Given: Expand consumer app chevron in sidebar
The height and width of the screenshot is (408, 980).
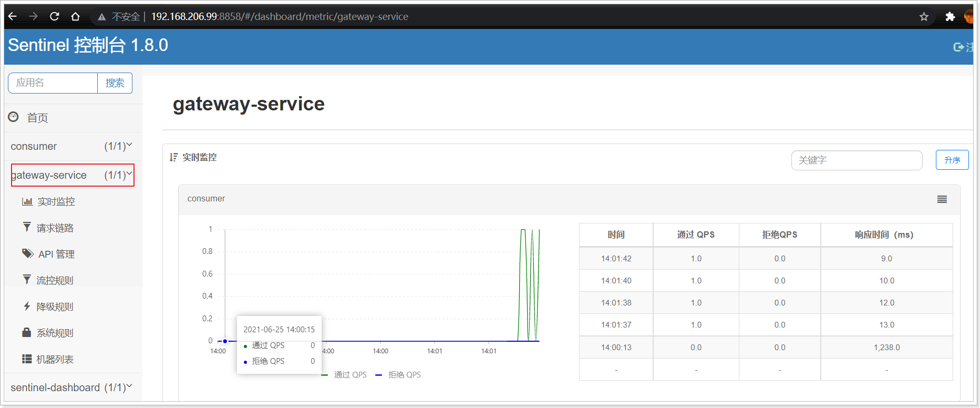Looking at the screenshot, I should click(x=129, y=145).
